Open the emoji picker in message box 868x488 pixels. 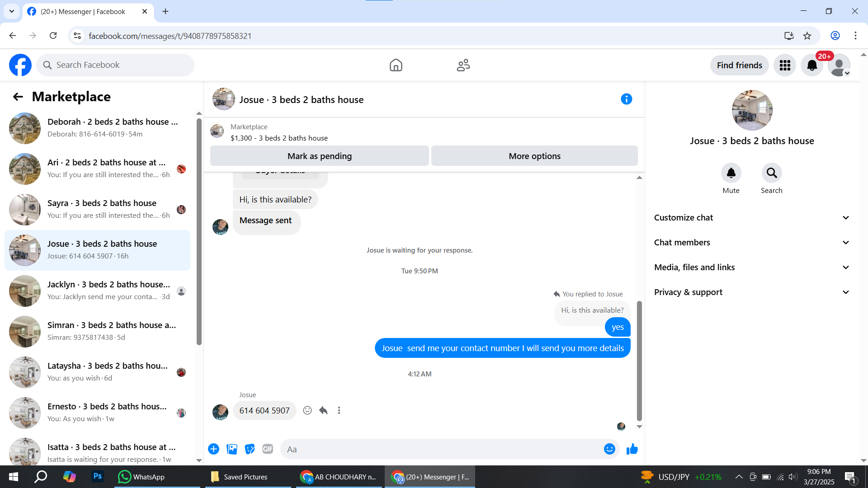pos(609,449)
